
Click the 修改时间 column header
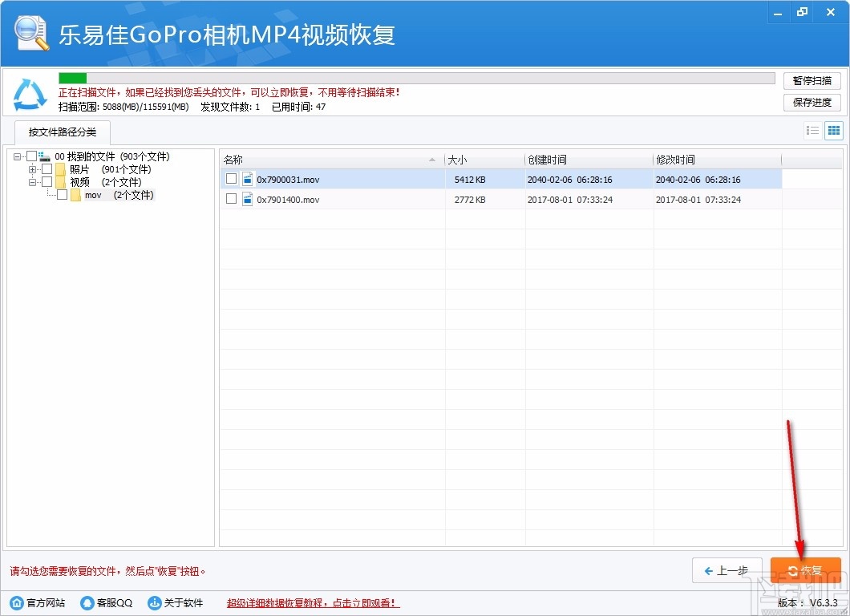point(717,160)
